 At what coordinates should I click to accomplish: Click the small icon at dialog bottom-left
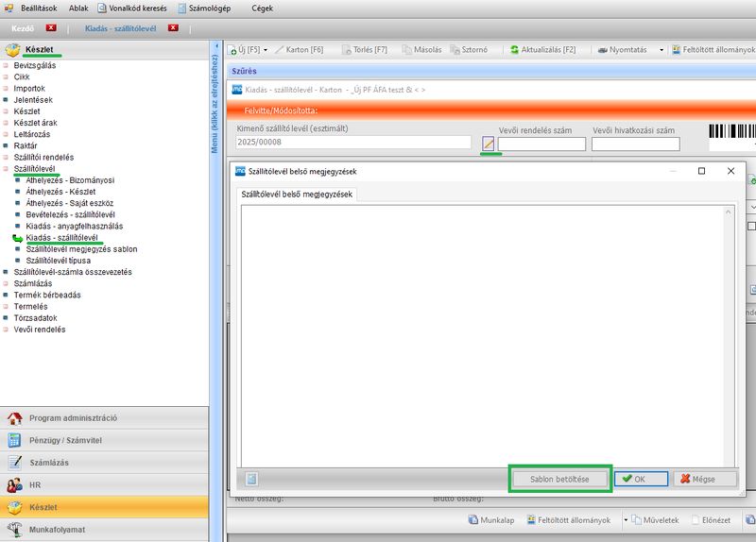click(251, 479)
